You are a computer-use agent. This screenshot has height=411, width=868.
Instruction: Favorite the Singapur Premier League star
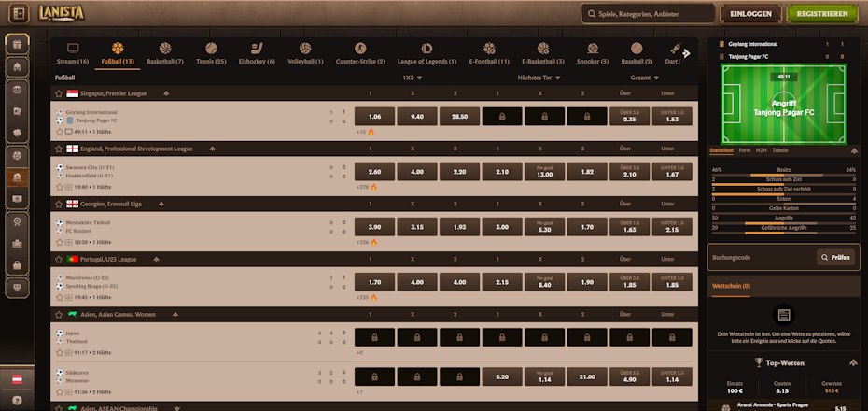[59, 93]
